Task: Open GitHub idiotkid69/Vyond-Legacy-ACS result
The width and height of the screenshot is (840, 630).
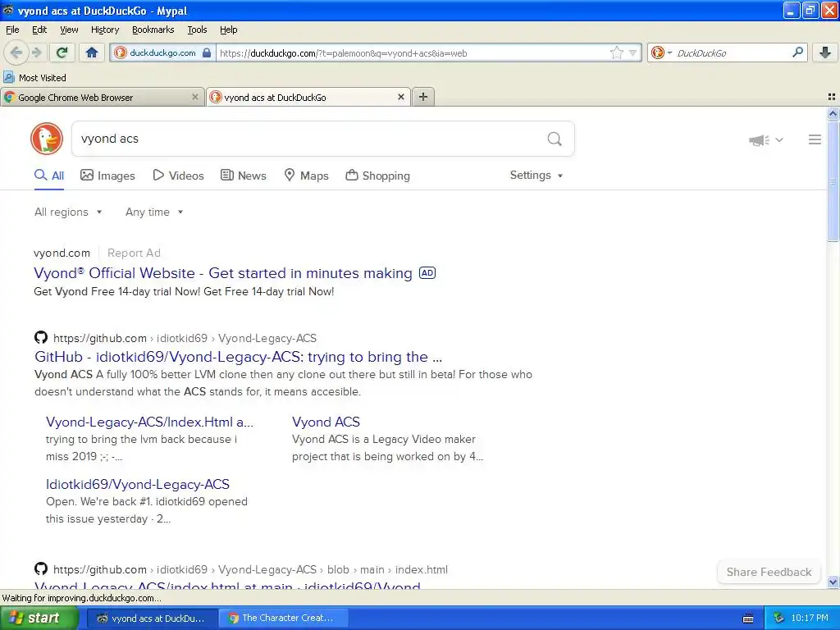Action: click(x=239, y=357)
